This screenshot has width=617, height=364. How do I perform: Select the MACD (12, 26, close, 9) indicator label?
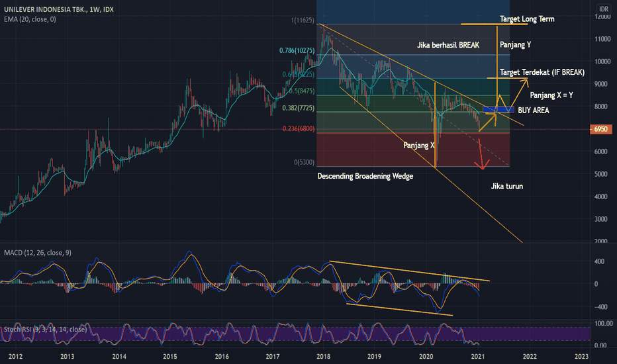(x=37, y=253)
